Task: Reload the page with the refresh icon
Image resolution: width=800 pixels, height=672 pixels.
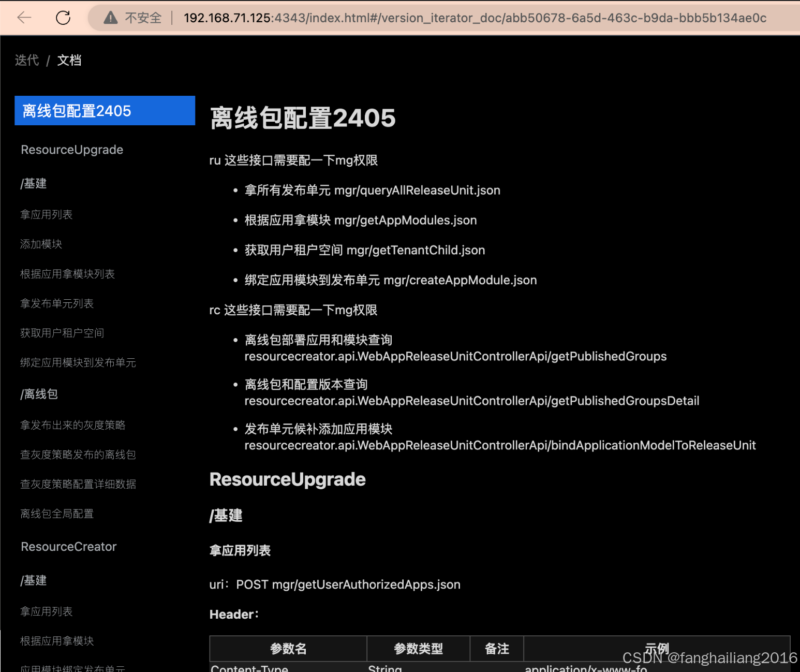Action: (x=63, y=17)
